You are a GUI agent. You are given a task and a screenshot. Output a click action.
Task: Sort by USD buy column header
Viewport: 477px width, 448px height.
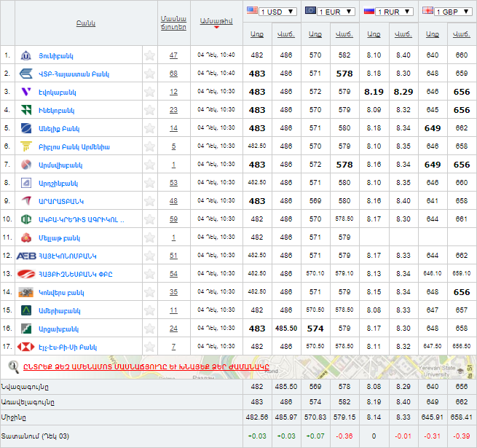pyautogui.click(x=257, y=34)
